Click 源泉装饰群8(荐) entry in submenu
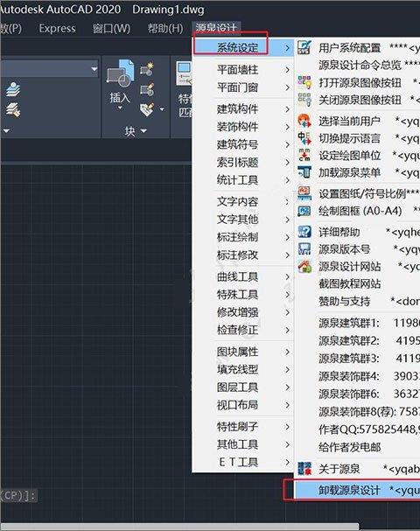 pyautogui.click(x=357, y=411)
